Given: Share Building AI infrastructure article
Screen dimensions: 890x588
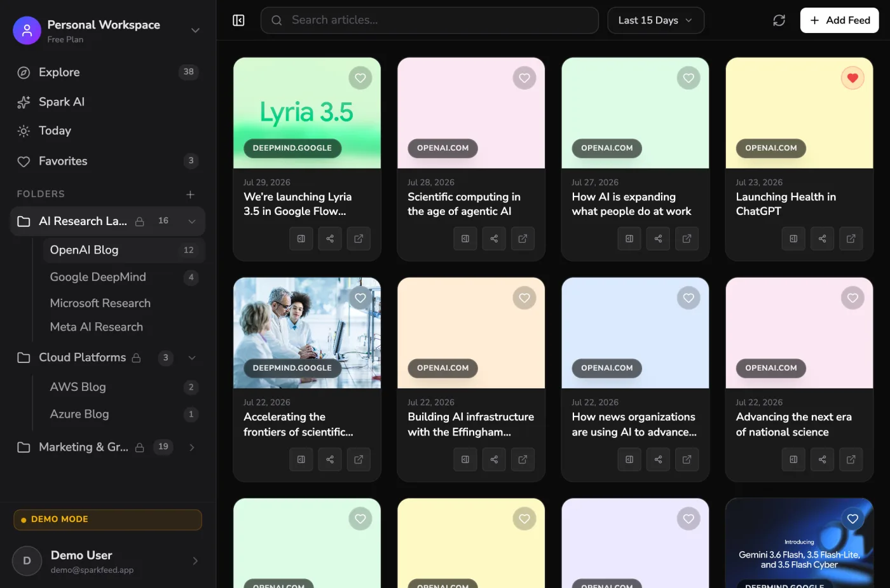Looking at the screenshot, I should click(x=494, y=459).
